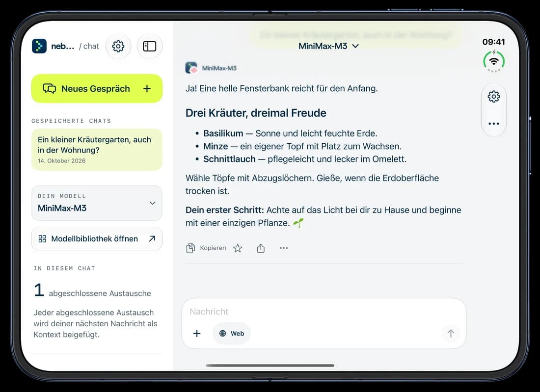Screen dimensions: 540x392
Task: Click '14. Oktober 2026' date text
Action: [x=62, y=161]
